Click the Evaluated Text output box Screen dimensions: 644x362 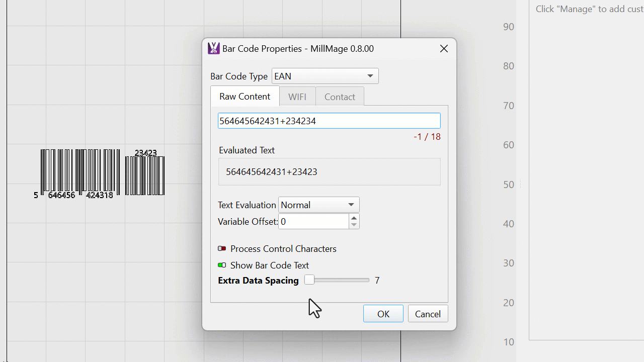click(329, 172)
